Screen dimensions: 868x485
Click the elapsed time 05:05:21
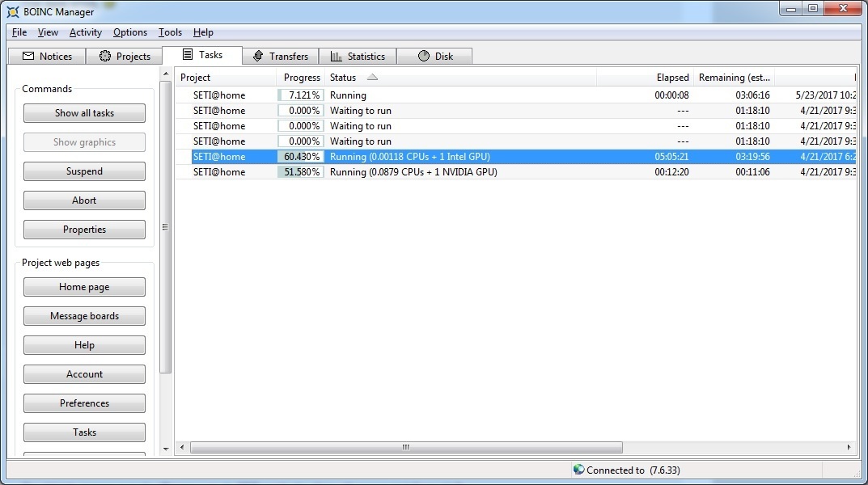(671, 157)
